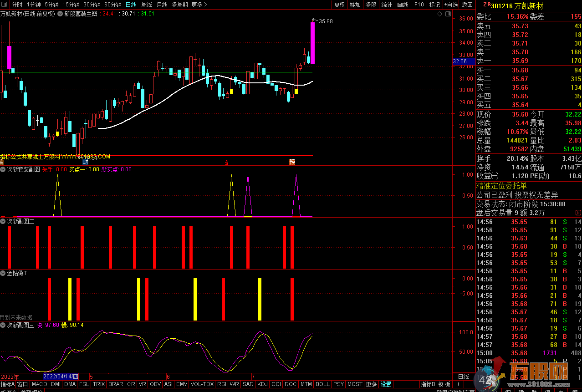Viewport: 582px width, 392px height.
Task: Select the 60分钟 period
Action: coord(113,5)
